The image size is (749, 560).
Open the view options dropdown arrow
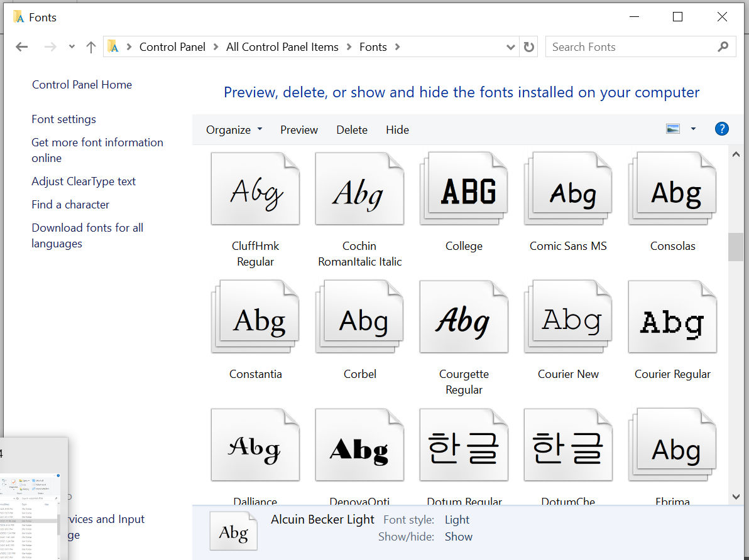tap(693, 129)
